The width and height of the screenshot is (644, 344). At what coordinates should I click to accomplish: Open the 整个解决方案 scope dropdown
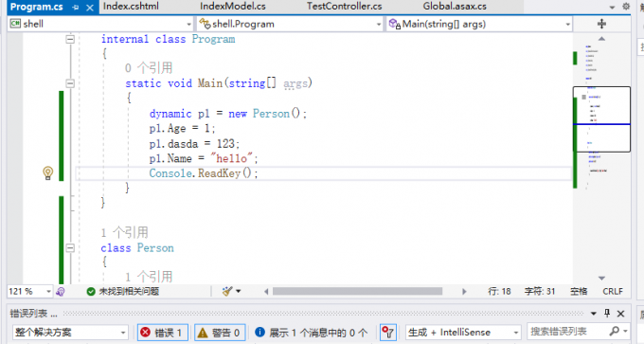click(x=70, y=332)
